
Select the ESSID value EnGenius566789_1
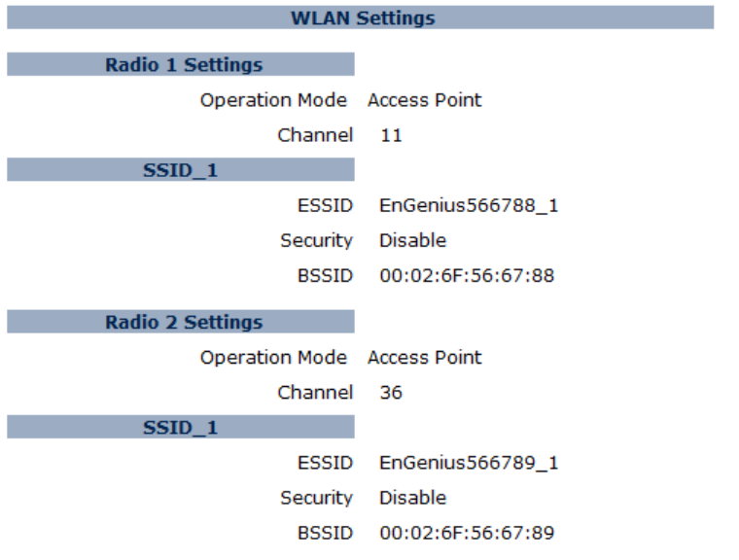tap(469, 462)
